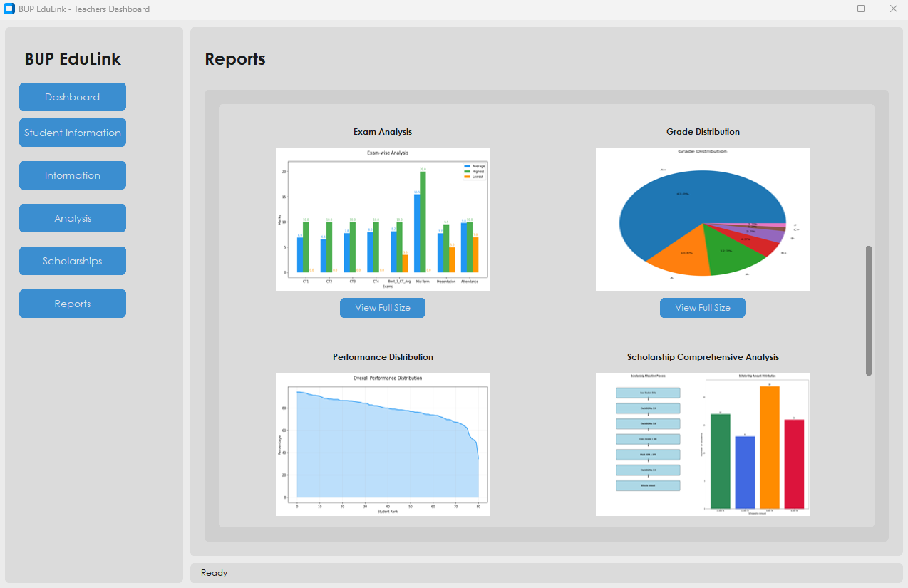View Exam Analysis chart full size
This screenshot has height=588, width=908.
pos(382,308)
